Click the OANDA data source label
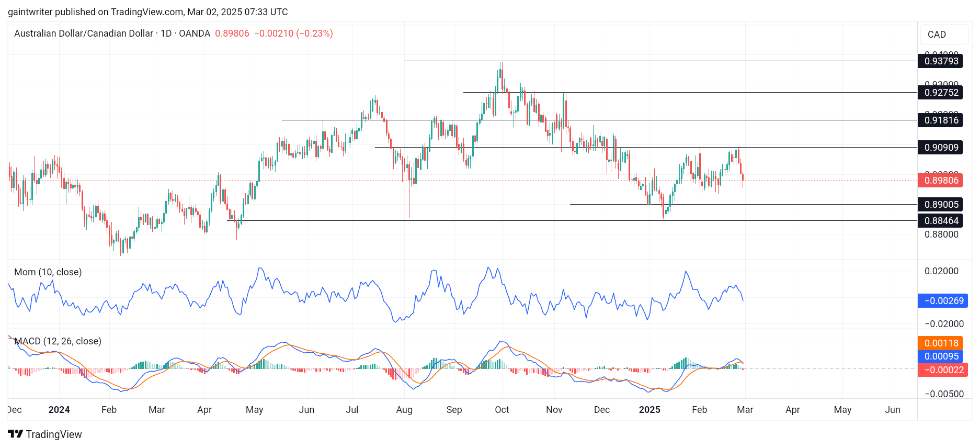The image size is (980, 448). [195, 33]
